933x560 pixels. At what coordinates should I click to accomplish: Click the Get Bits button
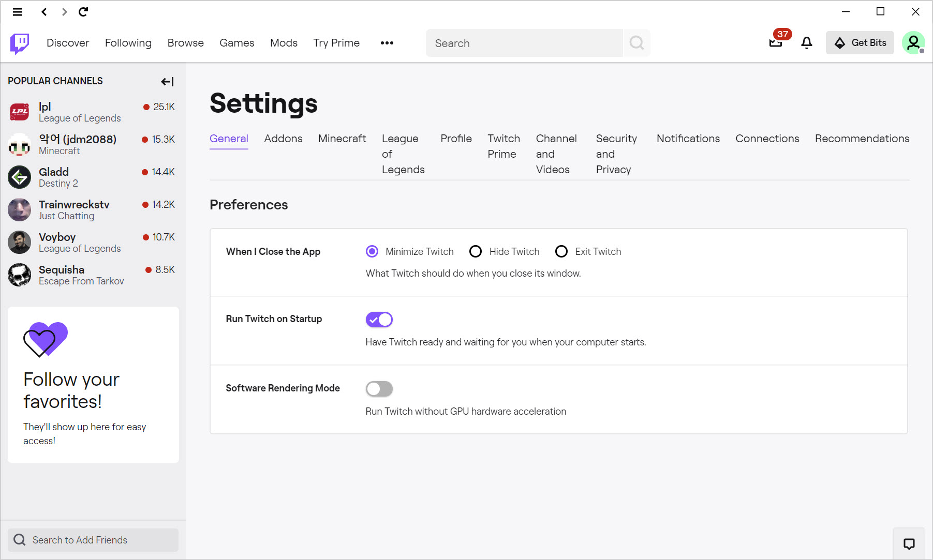(860, 43)
